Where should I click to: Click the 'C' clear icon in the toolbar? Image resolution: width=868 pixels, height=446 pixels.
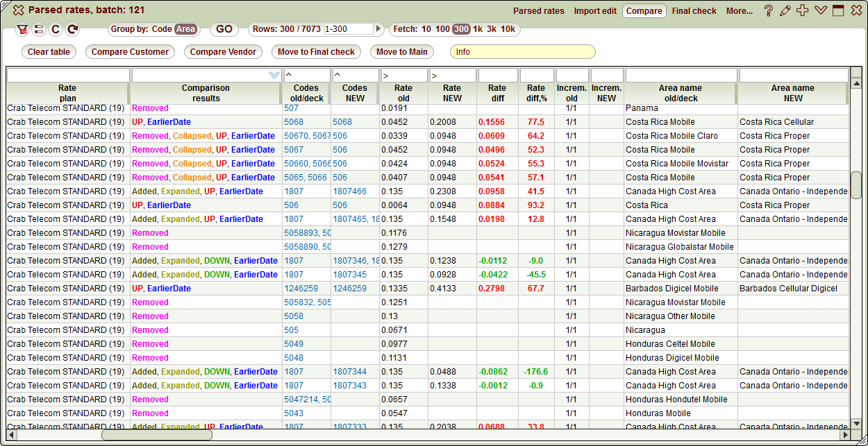pos(55,29)
